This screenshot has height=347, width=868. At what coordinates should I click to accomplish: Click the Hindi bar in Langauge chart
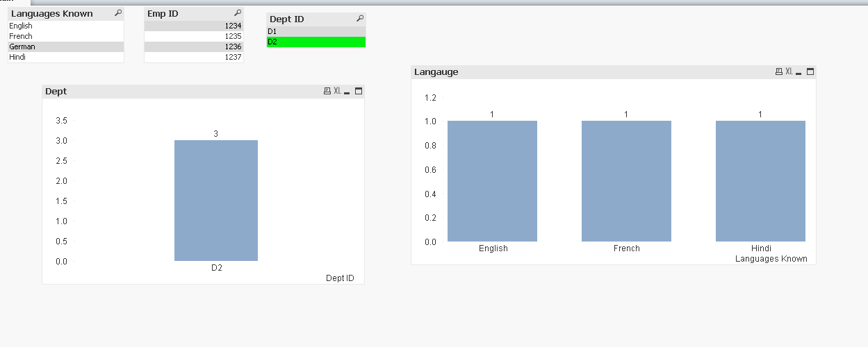coord(760,181)
